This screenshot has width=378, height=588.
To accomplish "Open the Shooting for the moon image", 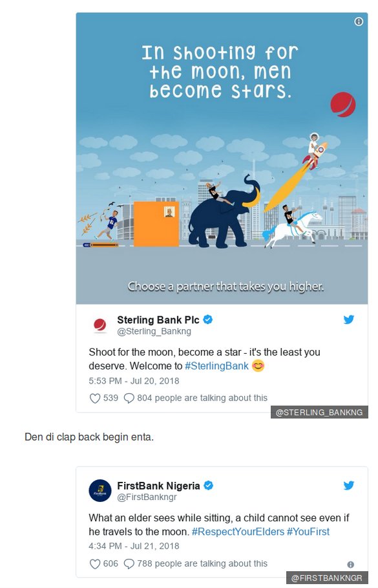I will 222,158.
